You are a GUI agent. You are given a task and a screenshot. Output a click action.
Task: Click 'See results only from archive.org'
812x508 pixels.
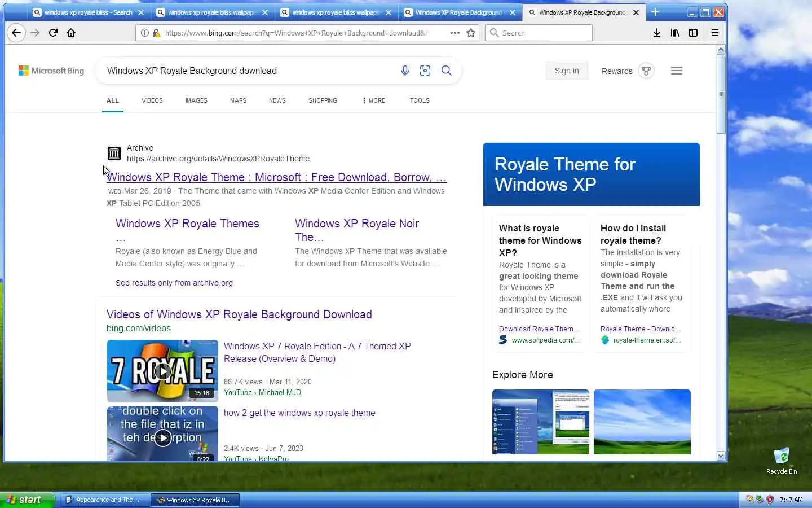(x=174, y=283)
